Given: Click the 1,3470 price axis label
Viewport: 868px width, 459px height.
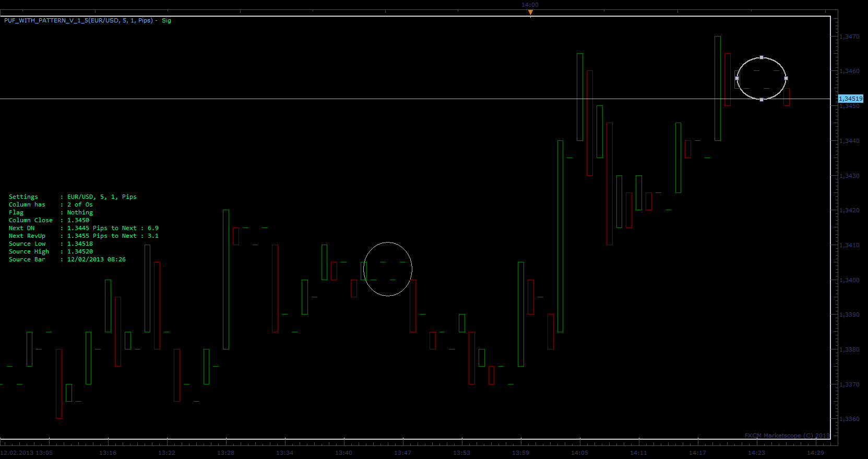Looking at the screenshot, I should click(850, 37).
